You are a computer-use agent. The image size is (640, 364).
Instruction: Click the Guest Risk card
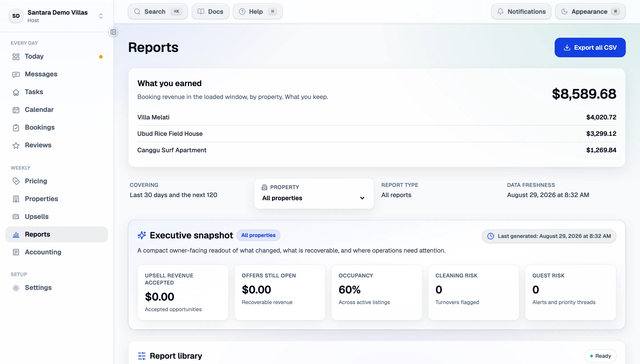click(x=570, y=293)
